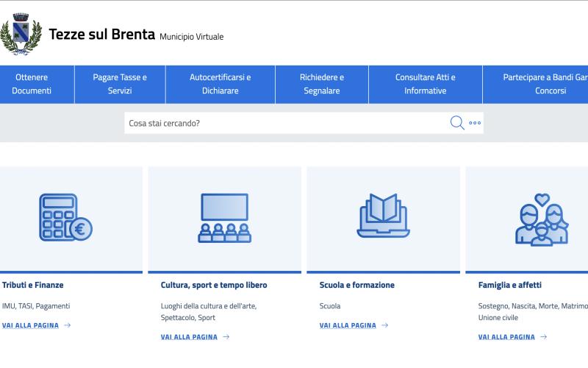Click the Tezze sul Brenta coat of arms logo
The width and height of the screenshot is (588, 368).
(x=21, y=34)
